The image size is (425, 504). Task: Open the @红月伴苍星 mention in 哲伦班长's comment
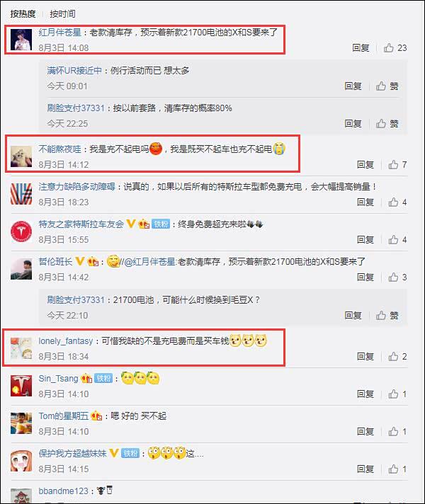[x=149, y=262]
